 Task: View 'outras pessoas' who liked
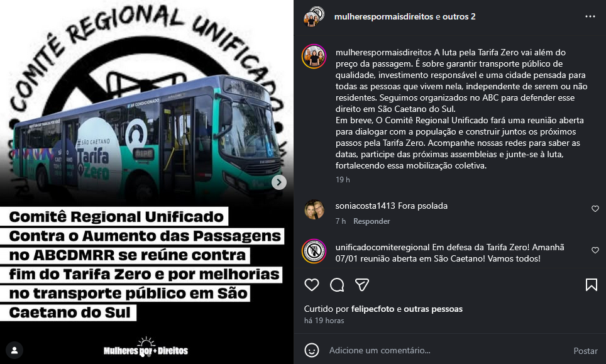(x=433, y=309)
